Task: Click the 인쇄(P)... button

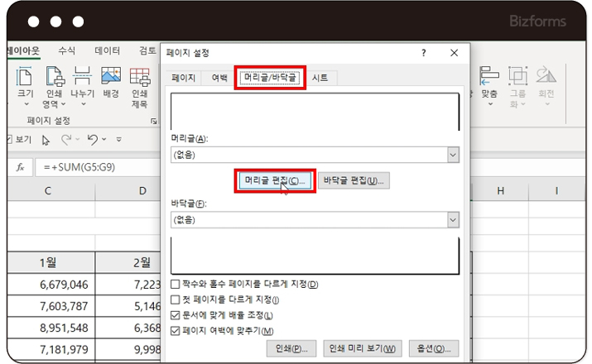Action: pyautogui.click(x=291, y=348)
